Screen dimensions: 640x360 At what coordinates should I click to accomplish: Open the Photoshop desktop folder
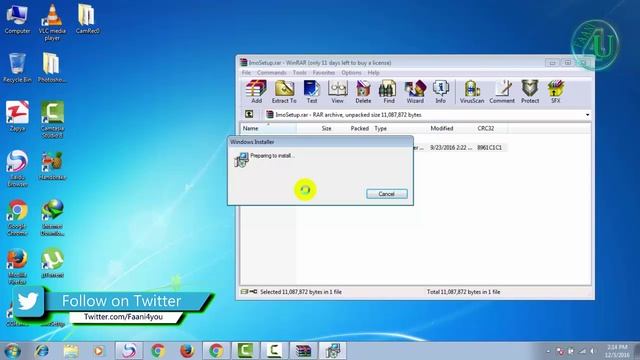(x=52, y=68)
